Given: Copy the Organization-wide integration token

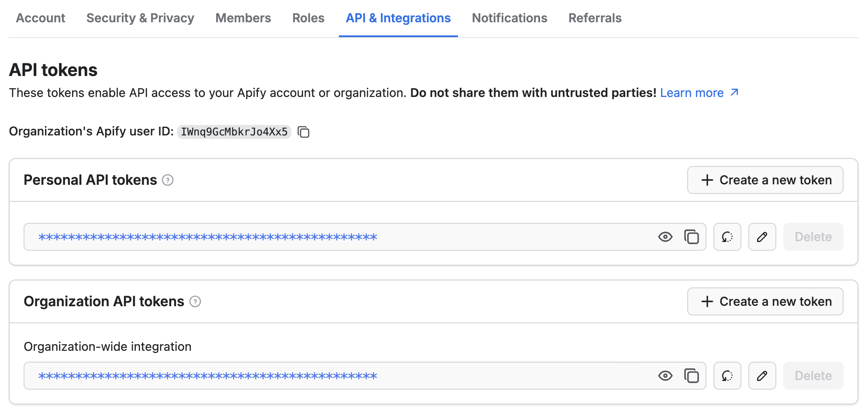Looking at the screenshot, I should click(x=692, y=376).
